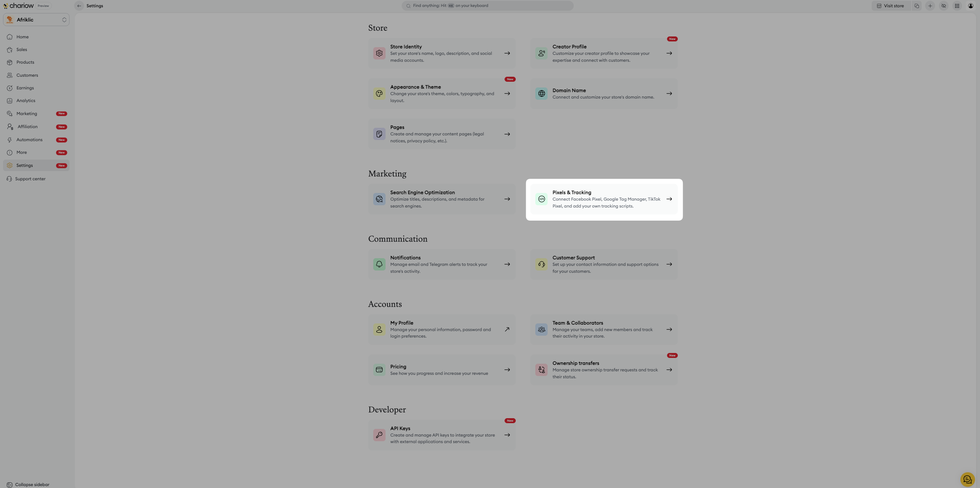
Task: Click the Domain Name globe icon
Action: pyautogui.click(x=541, y=94)
